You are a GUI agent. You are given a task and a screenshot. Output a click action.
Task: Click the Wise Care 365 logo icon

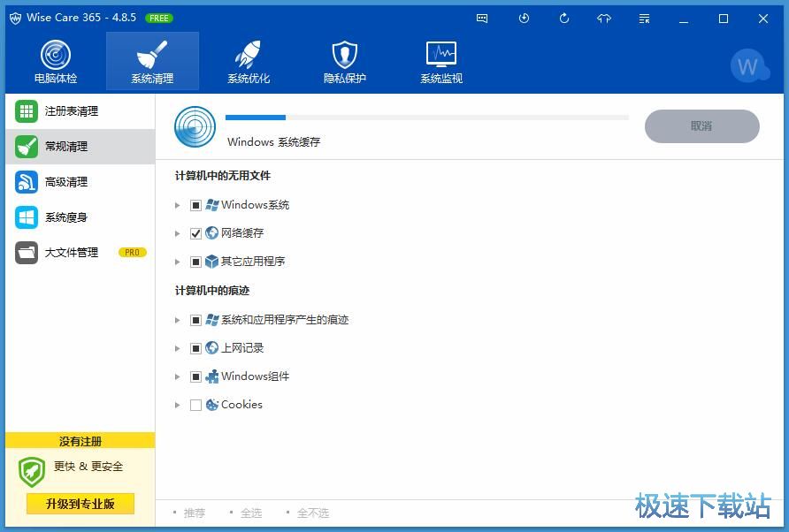click(x=16, y=18)
